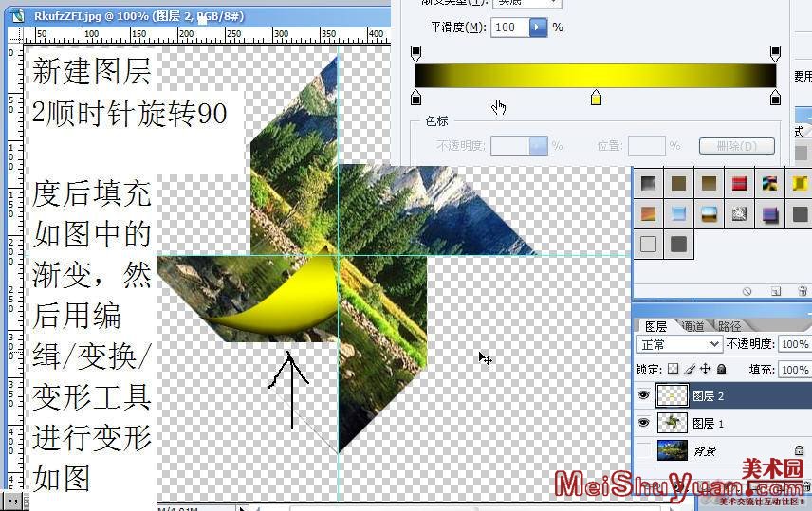The height and width of the screenshot is (511, 812).
Task: Click the 平滑度 value field
Action: click(x=510, y=27)
